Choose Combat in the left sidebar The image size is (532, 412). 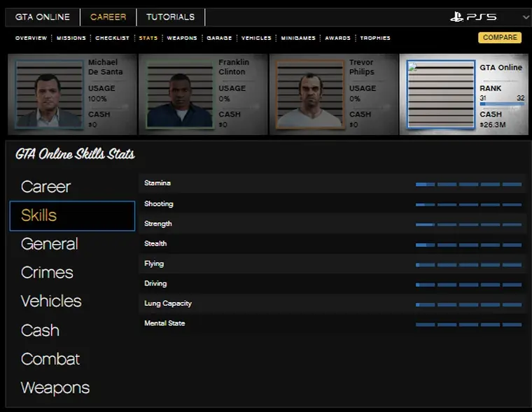tap(50, 359)
